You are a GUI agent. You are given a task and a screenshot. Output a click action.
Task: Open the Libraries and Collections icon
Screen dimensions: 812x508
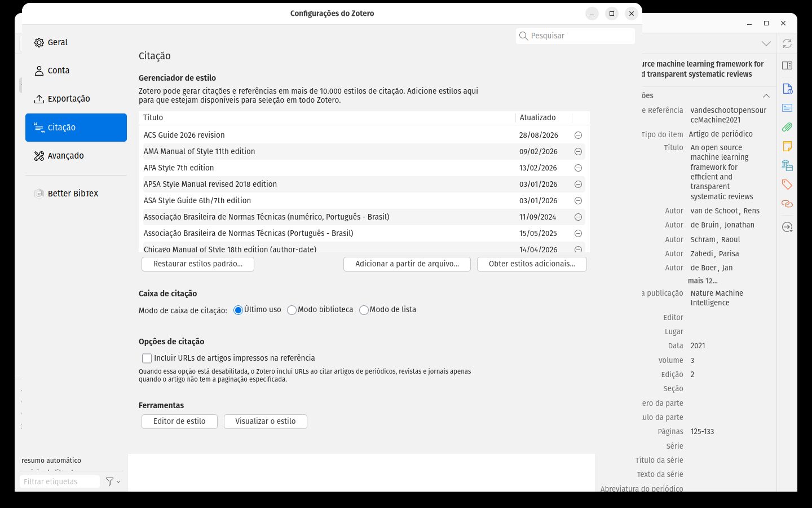click(787, 165)
